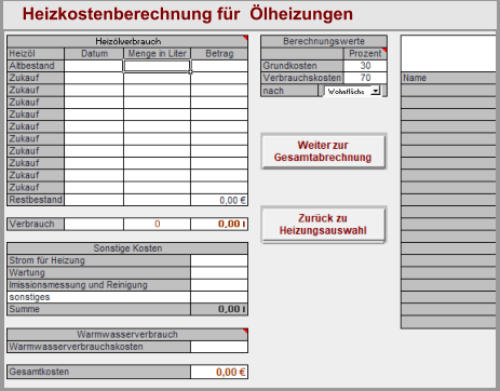This screenshot has width=500, height=391.
Task: Open the Wohnfläche dropdown arrow
Action: point(376,91)
